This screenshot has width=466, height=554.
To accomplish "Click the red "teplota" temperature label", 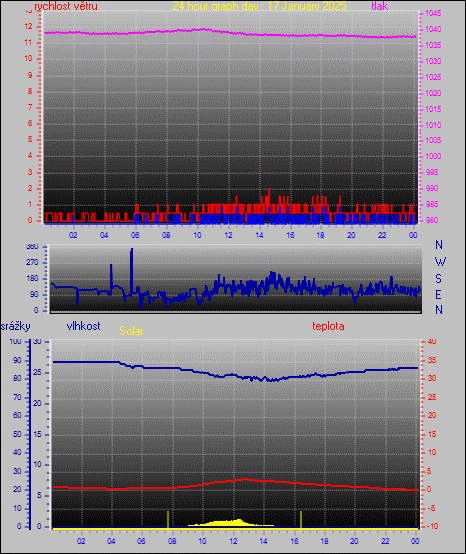I will pyautogui.click(x=328, y=326).
